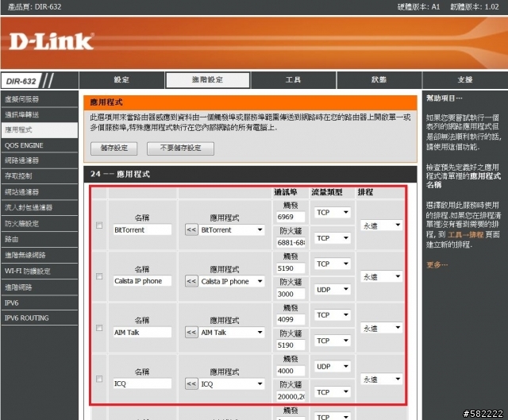Open BitTorrent firewall traffic type dropdown
Viewport: 508px width, 420px height.
point(333,238)
